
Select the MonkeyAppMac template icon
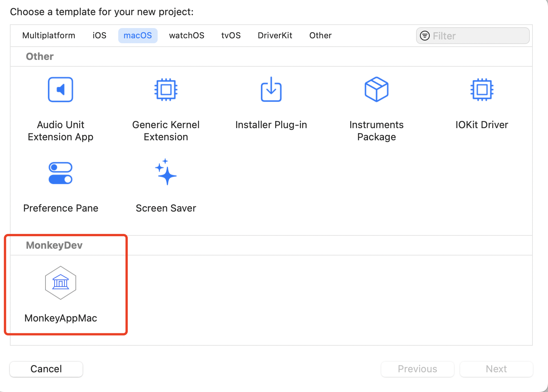point(61,283)
